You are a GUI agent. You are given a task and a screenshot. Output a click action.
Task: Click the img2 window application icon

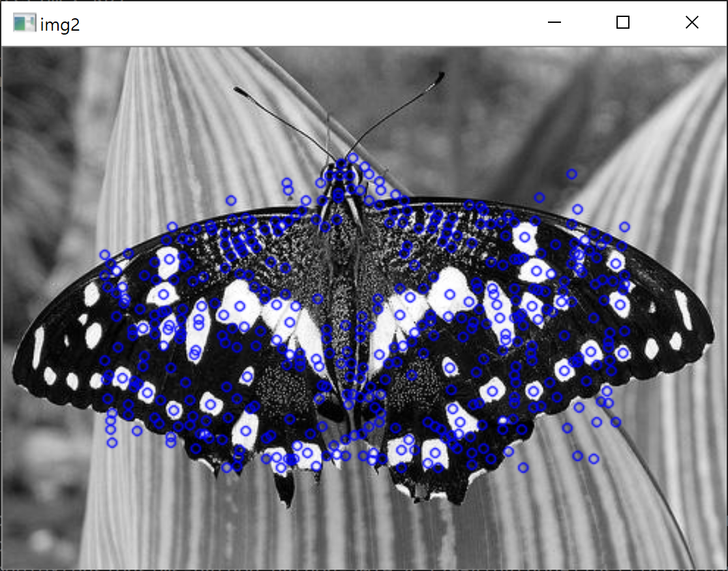[x=24, y=23]
